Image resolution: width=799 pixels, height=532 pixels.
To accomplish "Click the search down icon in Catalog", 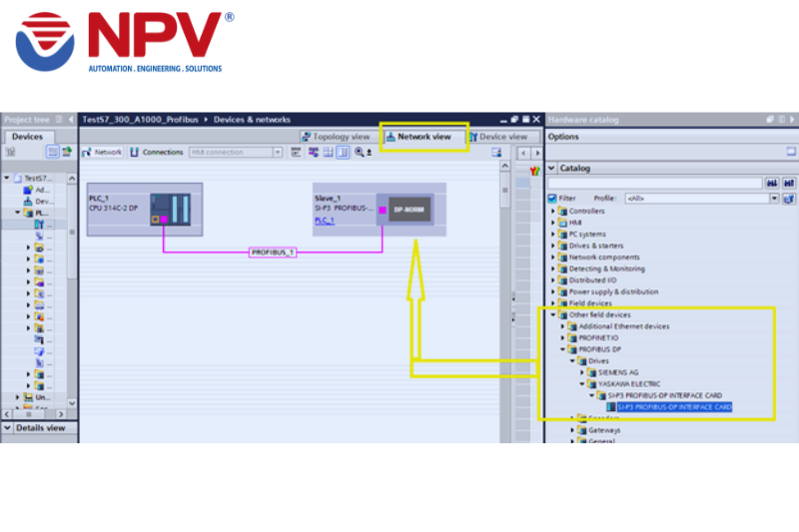I will point(770,184).
